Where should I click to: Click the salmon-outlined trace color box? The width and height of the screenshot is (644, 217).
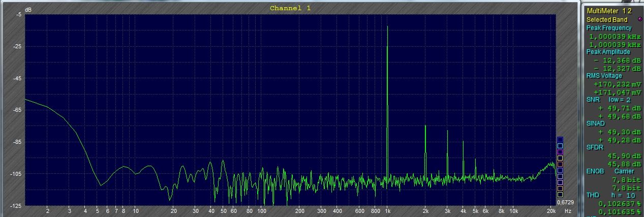[x=560, y=164]
